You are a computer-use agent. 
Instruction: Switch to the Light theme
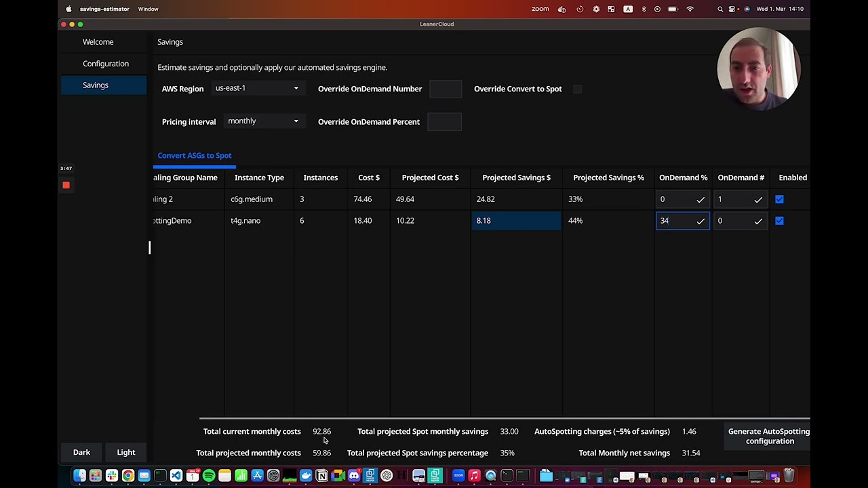(x=126, y=452)
